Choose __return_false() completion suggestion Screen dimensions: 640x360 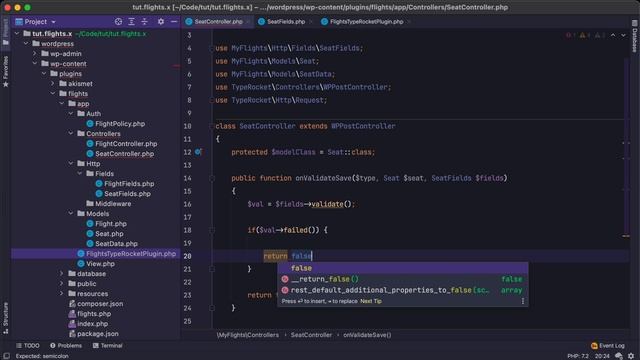tap(403, 279)
